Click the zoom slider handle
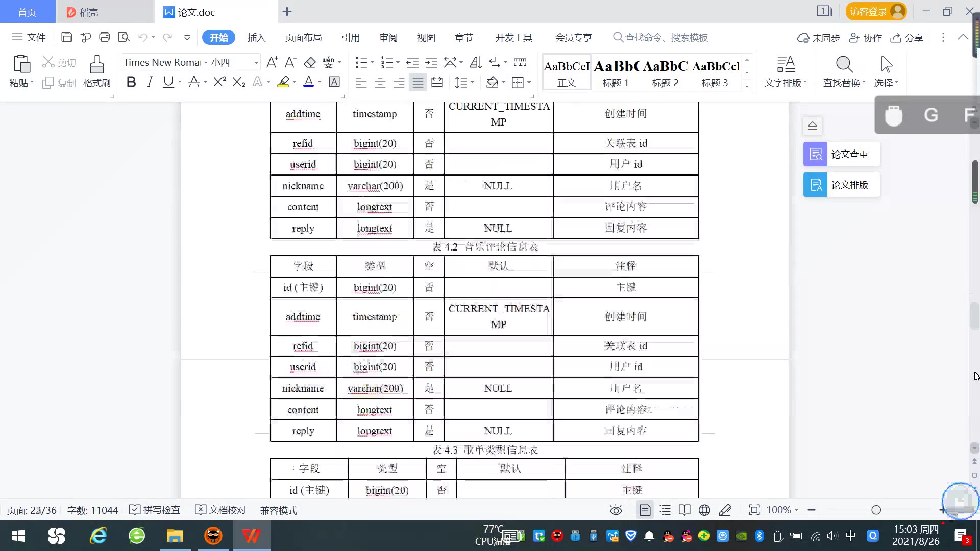The width and height of the screenshot is (980, 551). coord(876,510)
